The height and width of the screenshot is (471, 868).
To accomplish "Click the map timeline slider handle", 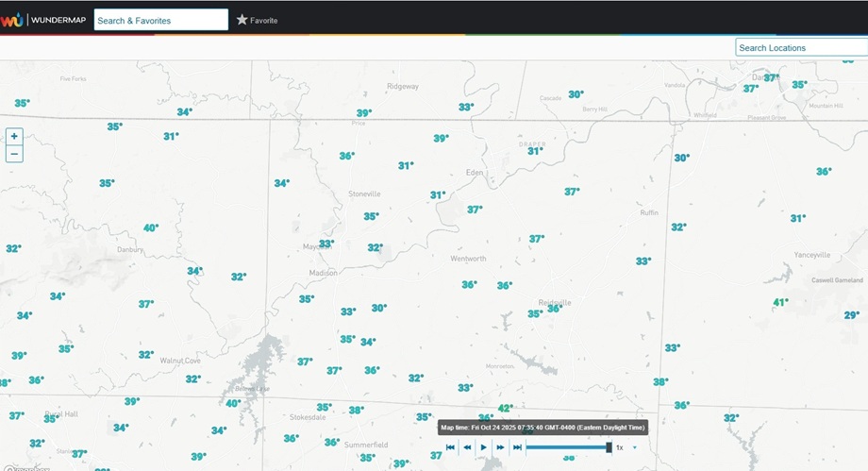I will (x=609, y=447).
